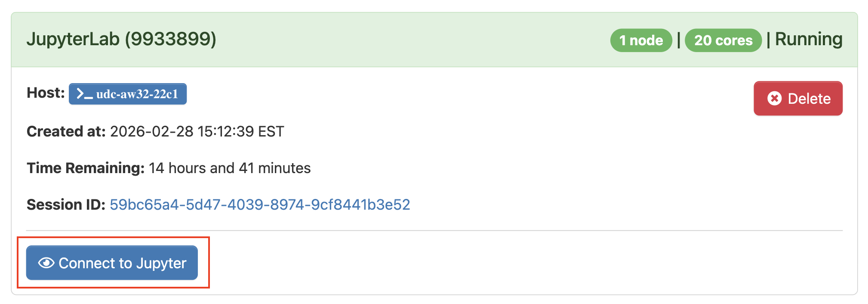
Task: Expand the JupyterLab (9933899) session card header
Action: click(x=122, y=40)
